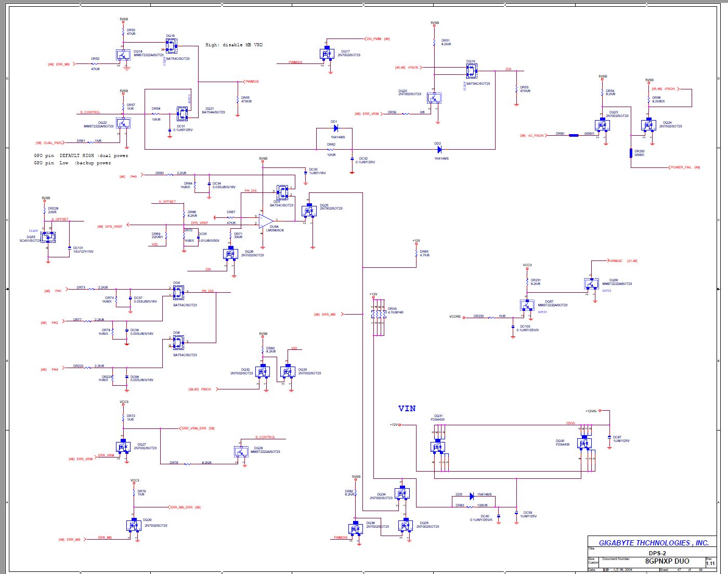728x574 pixels.
Task: Click the High: disable MB VRD note
Action: (234, 45)
